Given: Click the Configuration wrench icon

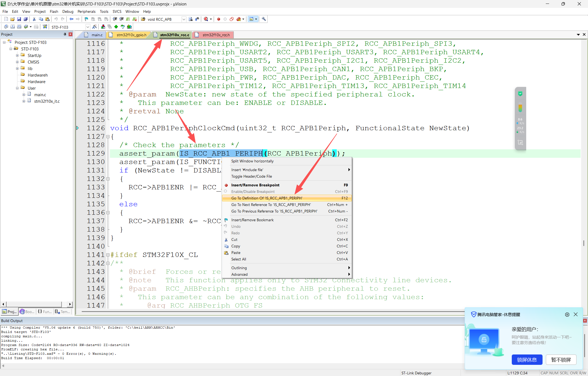Looking at the screenshot, I should [x=264, y=19].
